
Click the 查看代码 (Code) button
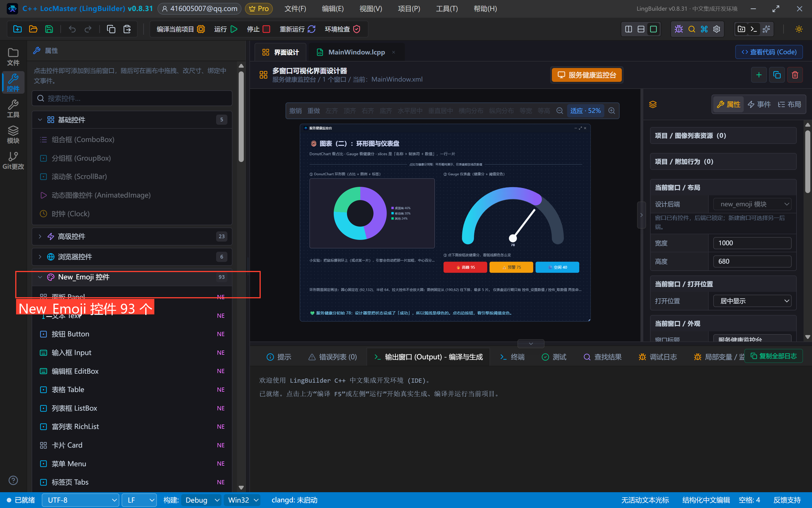click(x=769, y=52)
